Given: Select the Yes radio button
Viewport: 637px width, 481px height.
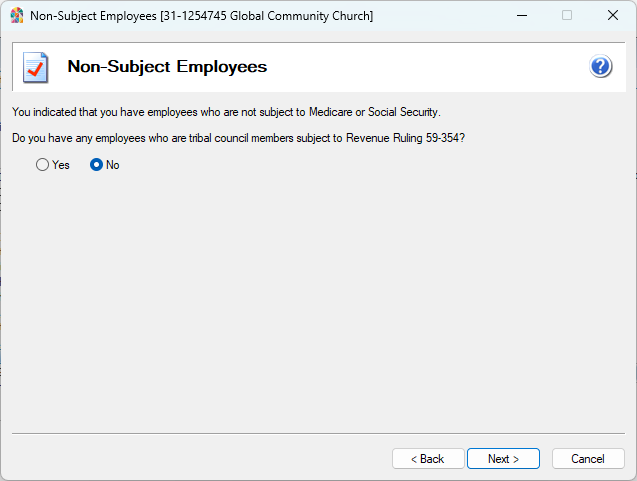Looking at the screenshot, I should [42, 165].
